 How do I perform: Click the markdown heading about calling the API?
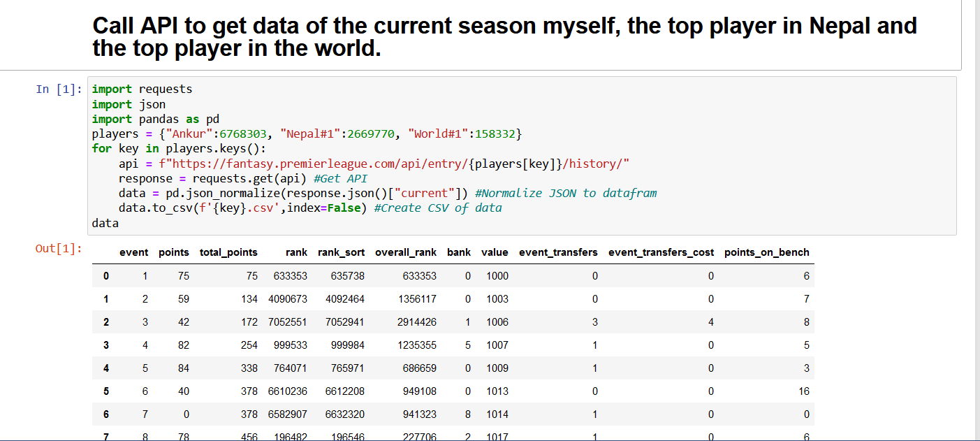pos(504,37)
